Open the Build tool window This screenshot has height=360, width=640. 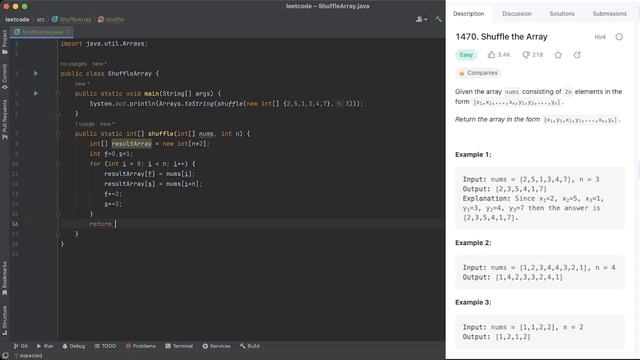point(250,346)
